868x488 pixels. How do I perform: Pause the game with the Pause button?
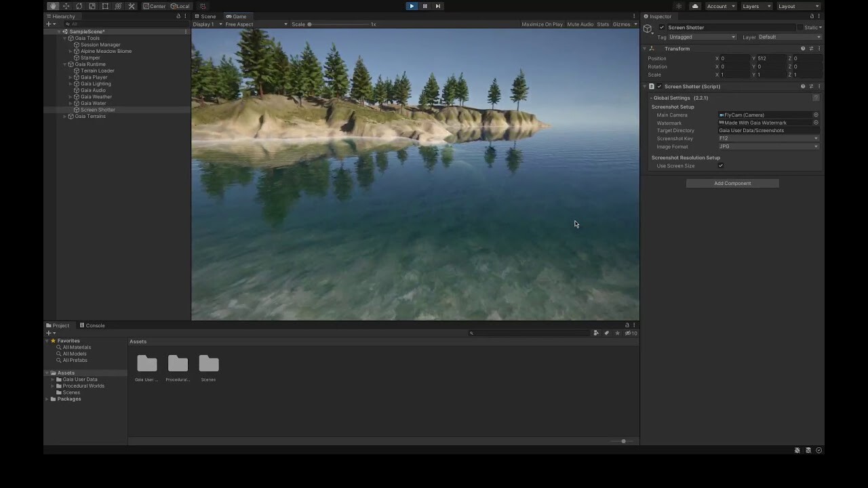tap(425, 5)
